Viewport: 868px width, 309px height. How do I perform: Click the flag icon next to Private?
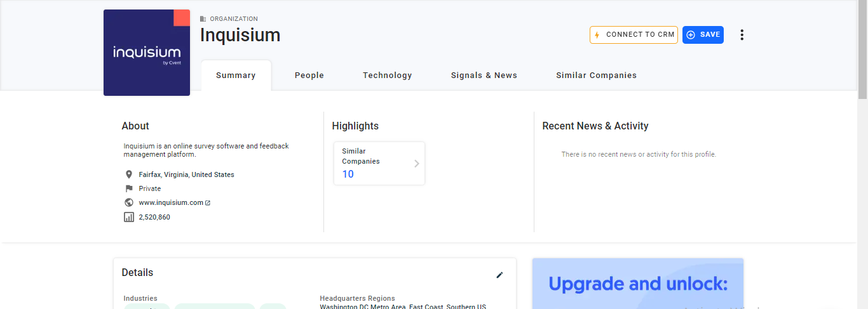[129, 188]
